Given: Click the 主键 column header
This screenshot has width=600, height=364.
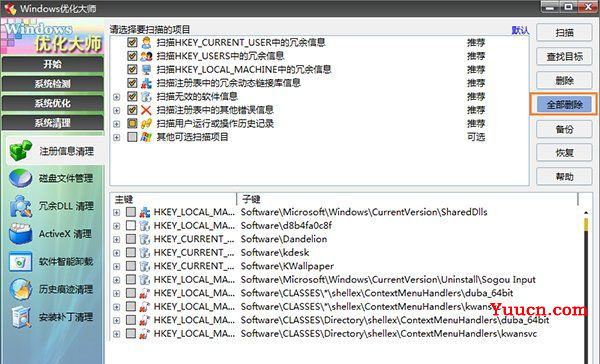Looking at the screenshot, I should (x=174, y=199).
